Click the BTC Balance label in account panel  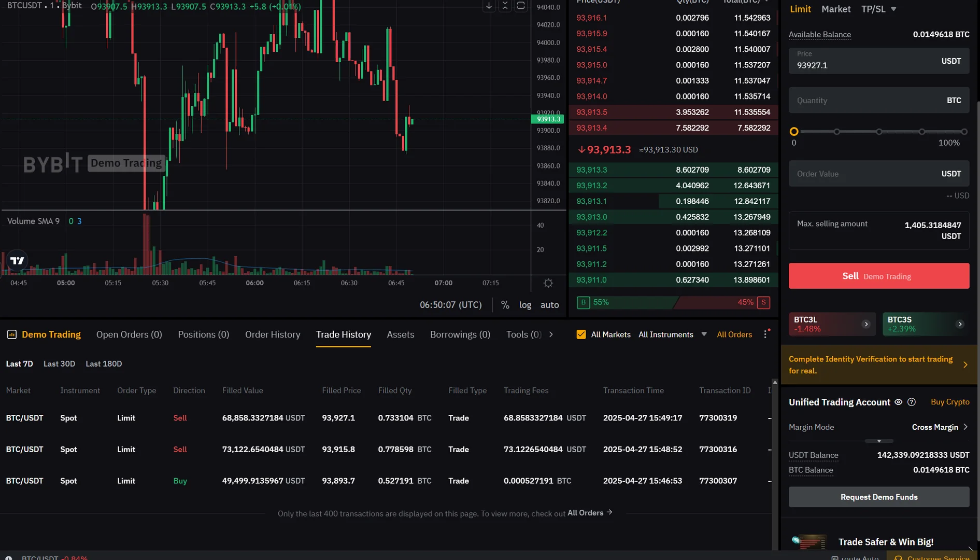pos(811,470)
